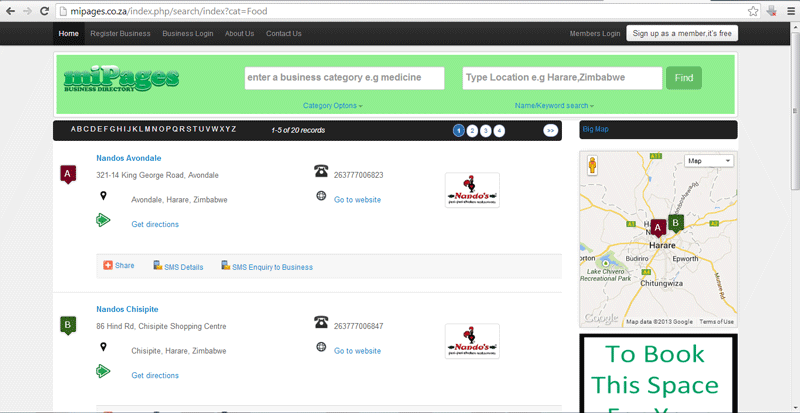
Task: Select the Street View pegman on map
Action: click(x=592, y=165)
